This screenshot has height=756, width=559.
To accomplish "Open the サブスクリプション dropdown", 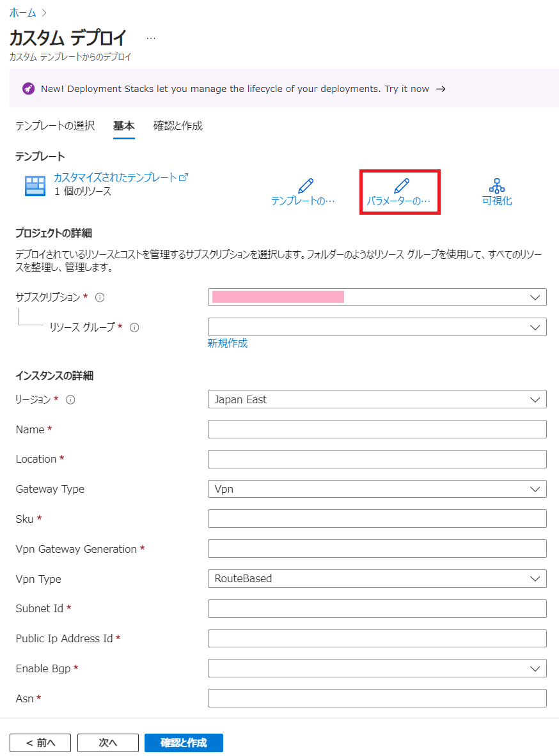I will [377, 297].
